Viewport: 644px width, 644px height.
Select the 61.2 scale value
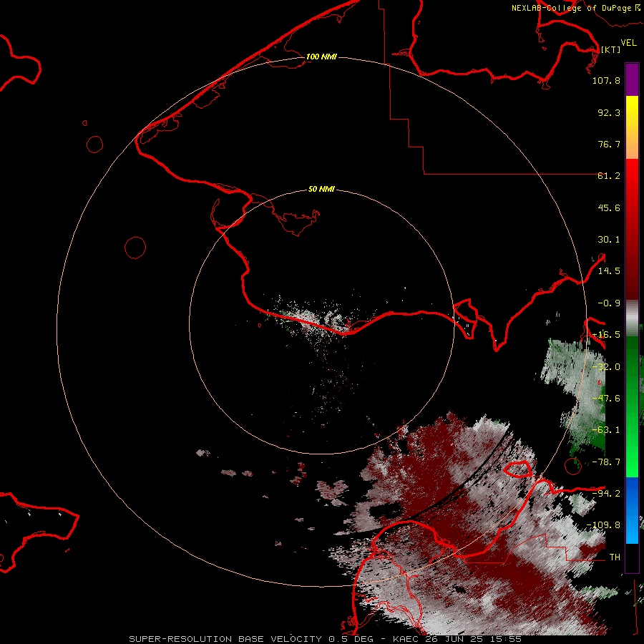coord(609,176)
